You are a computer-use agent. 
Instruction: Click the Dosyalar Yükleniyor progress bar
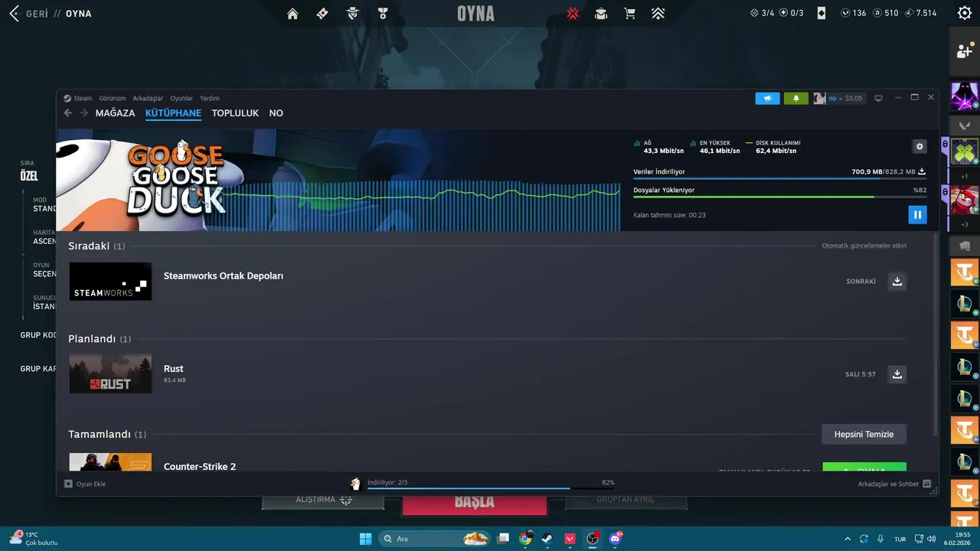779,197
